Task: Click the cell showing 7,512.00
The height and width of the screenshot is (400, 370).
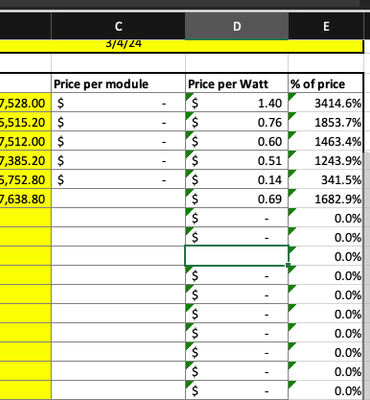Action: click(x=25, y=141)
